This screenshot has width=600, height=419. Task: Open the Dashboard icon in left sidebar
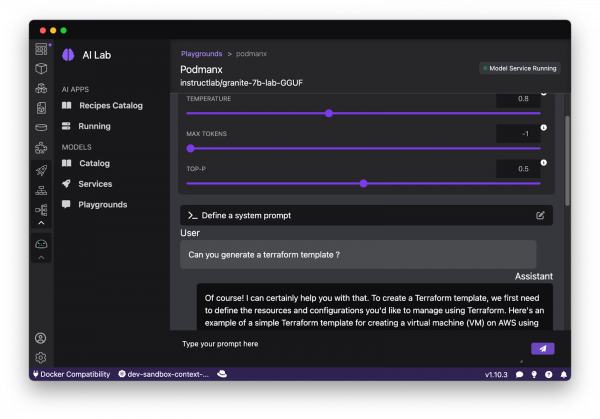[41, 49]
